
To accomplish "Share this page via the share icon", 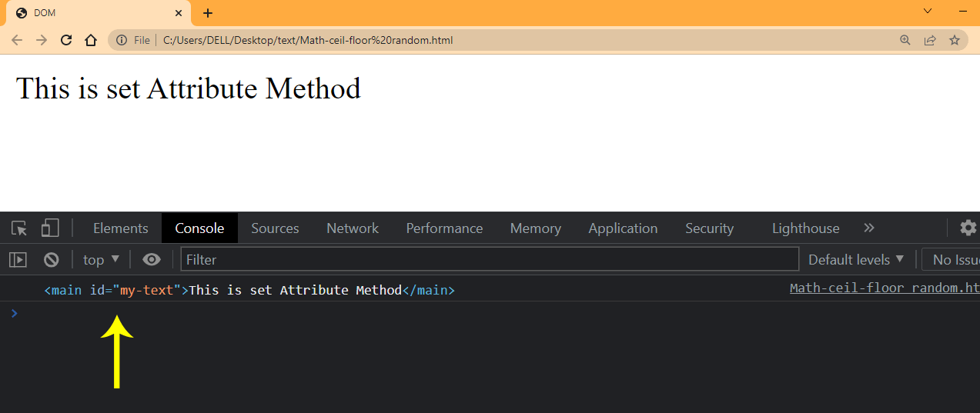I will (x=930, y=40).
